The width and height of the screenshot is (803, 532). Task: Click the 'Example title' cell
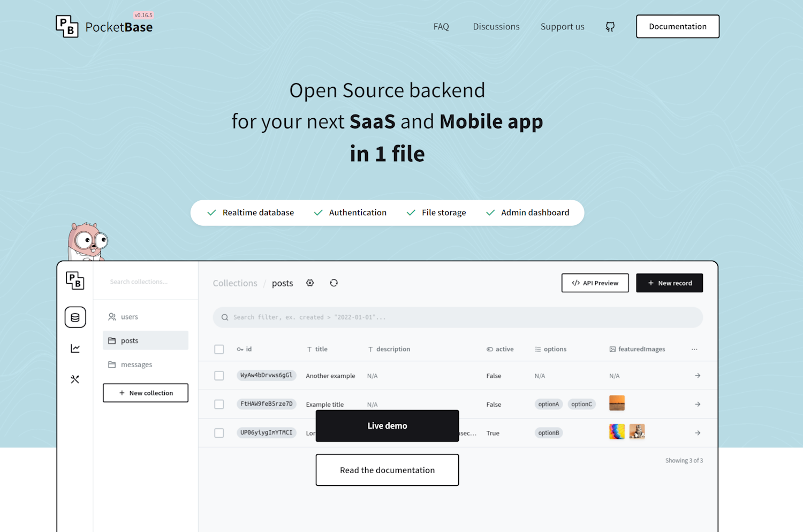(325, 405)
